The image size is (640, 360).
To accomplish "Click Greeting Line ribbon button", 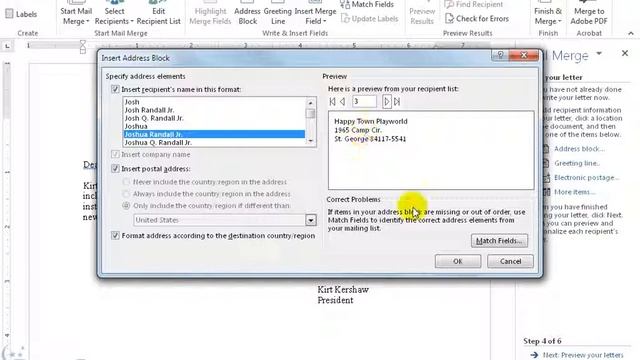I will coord(278,16).
